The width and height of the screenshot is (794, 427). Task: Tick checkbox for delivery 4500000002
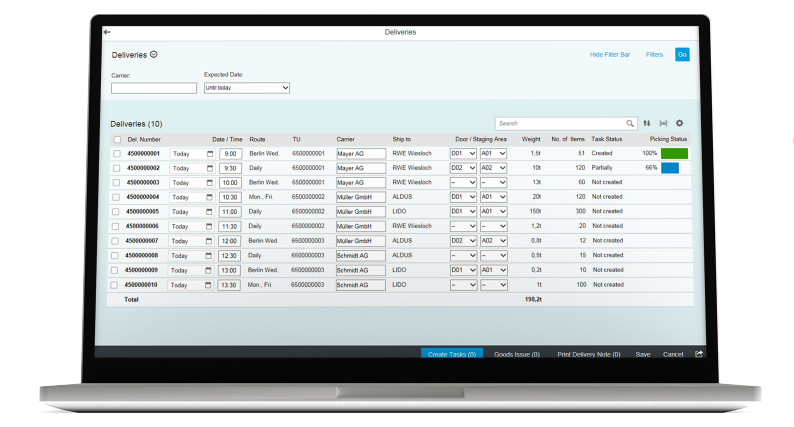pos(116,168)
